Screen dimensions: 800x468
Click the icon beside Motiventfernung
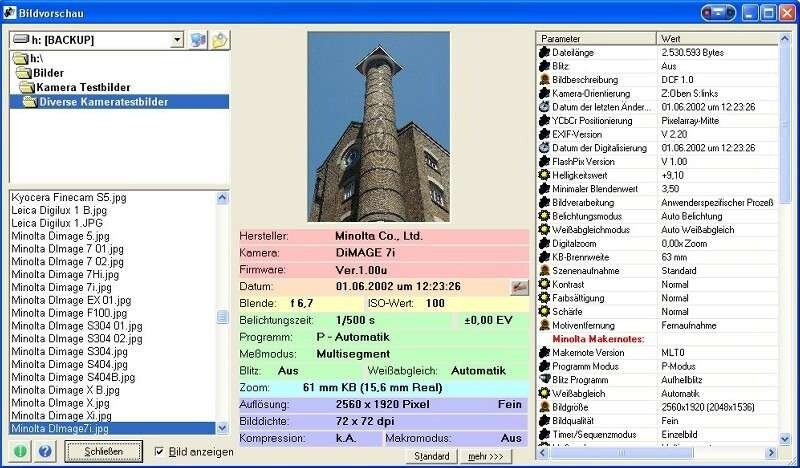544,325
